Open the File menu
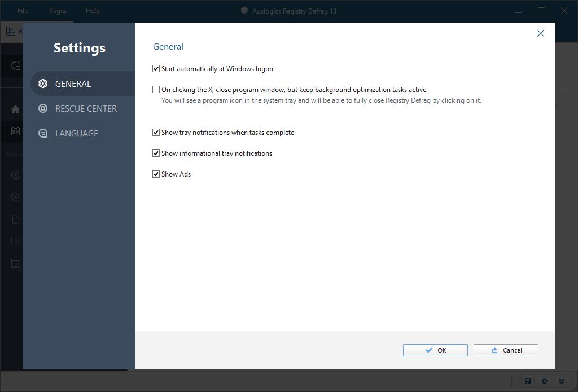Screen dimensions: 578x392 pos(23,11)
